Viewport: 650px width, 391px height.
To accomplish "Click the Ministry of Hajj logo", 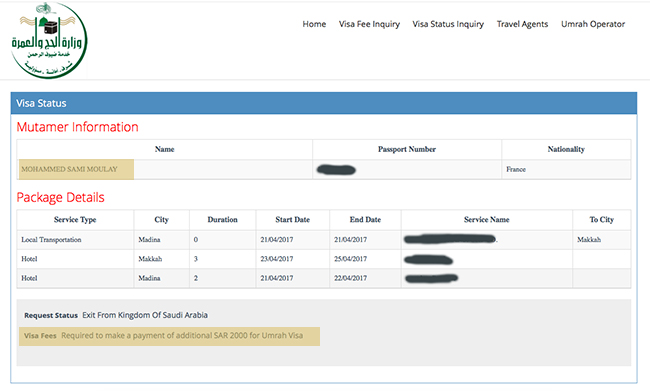I will (x=49, y=40).
